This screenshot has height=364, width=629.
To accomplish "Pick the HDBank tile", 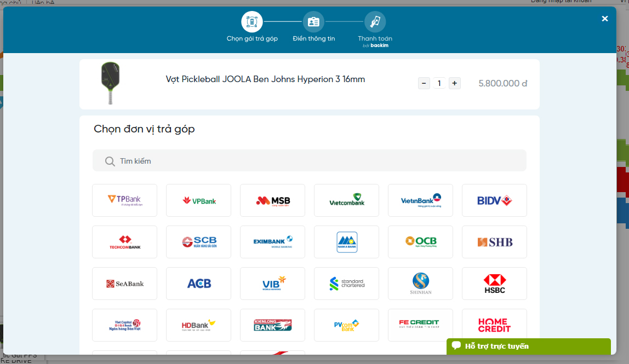I will (198, 325).
